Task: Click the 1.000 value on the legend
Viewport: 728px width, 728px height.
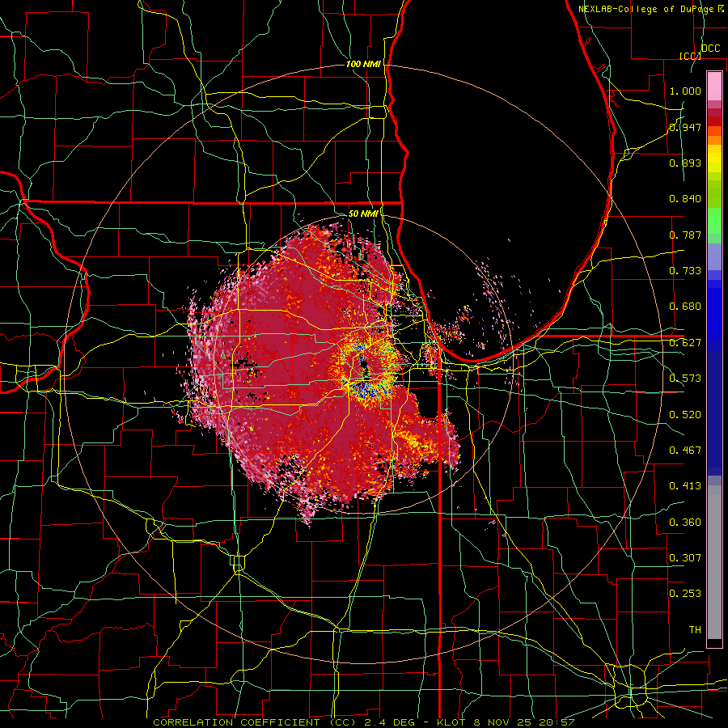Action: [685, 91]
